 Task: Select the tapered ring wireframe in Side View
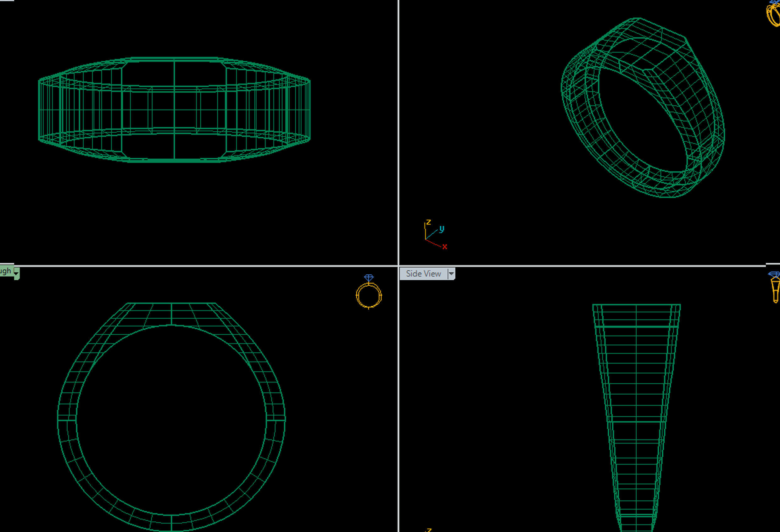[x=636, y=417]
